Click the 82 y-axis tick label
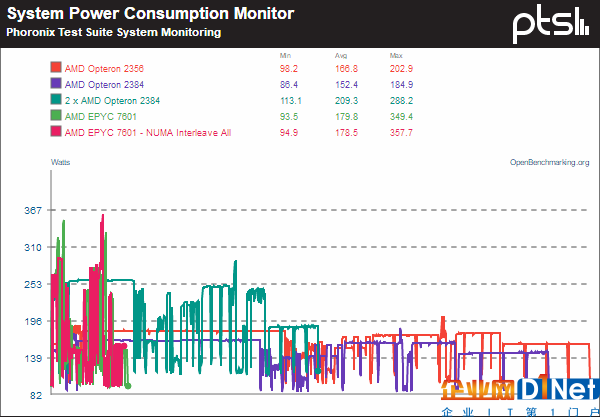The width and height of the screenshot is (600, 417). click(36, 396)
